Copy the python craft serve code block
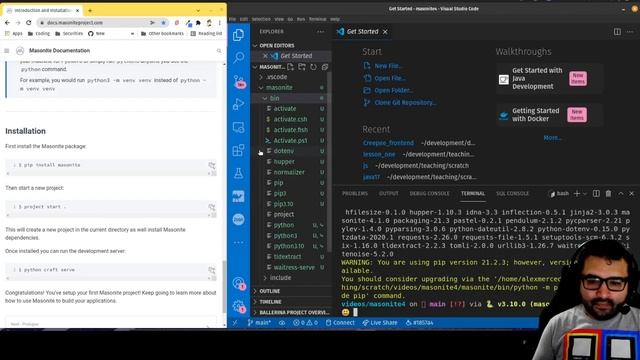The width and height of the screenshot is (640, 360). click(211, 270)
